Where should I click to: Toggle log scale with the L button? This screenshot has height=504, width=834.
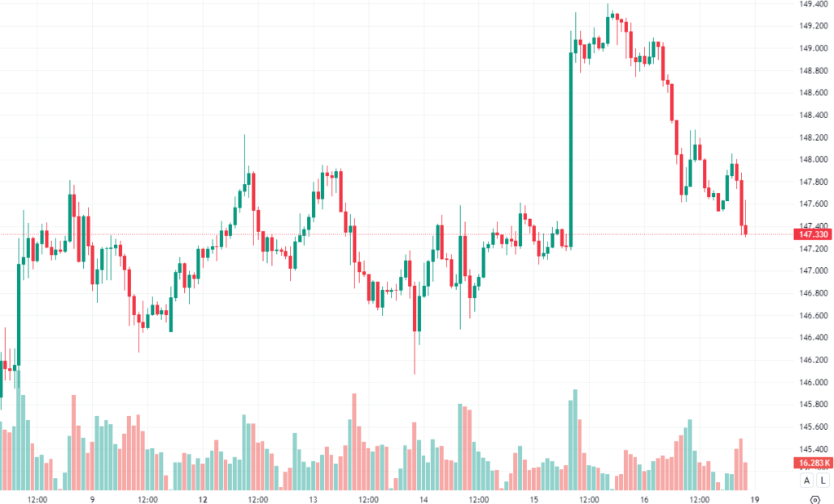(x=823, y=480)
